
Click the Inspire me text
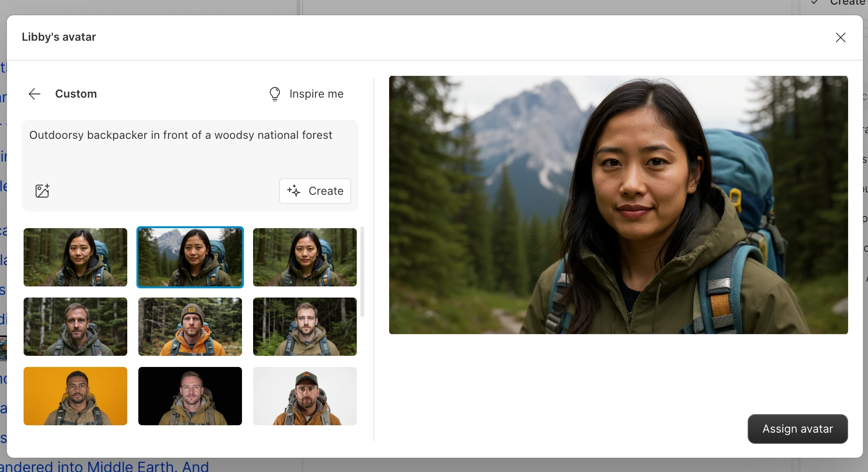(316, 94)
